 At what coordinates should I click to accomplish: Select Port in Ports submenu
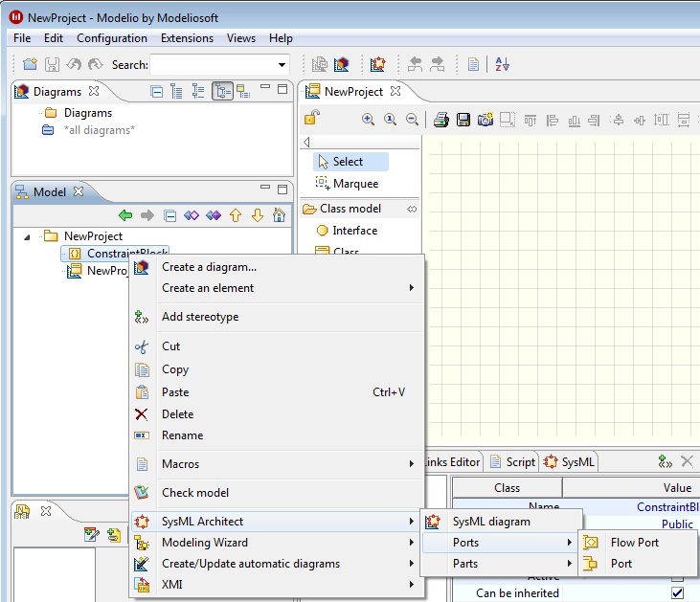pyautogui.click(x=638, y=563)
